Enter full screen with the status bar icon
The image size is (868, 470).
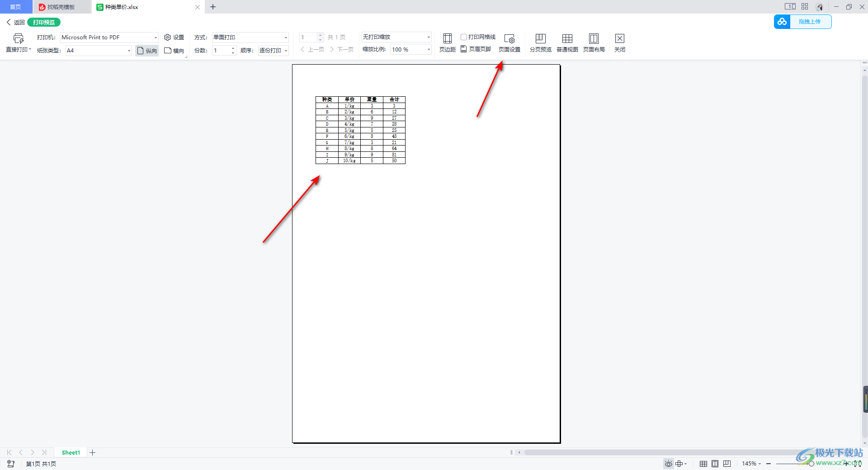click(x=858, y=464)
